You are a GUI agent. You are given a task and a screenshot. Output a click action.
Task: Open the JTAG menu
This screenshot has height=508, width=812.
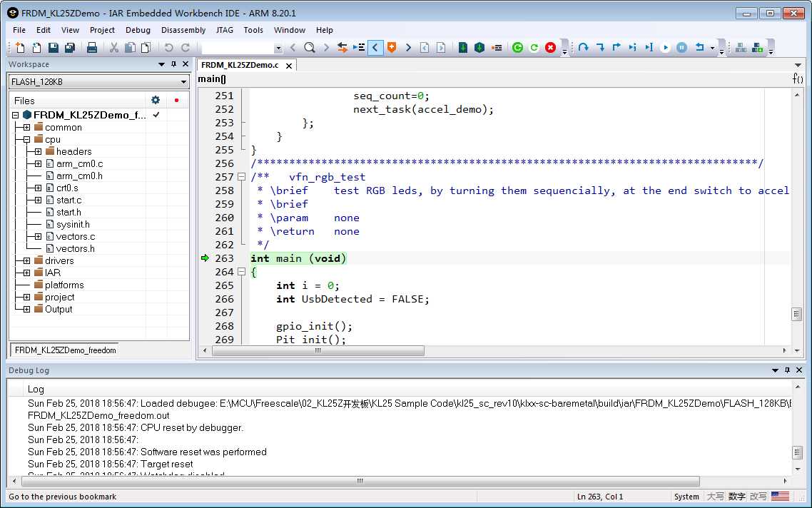coord(225,30)
